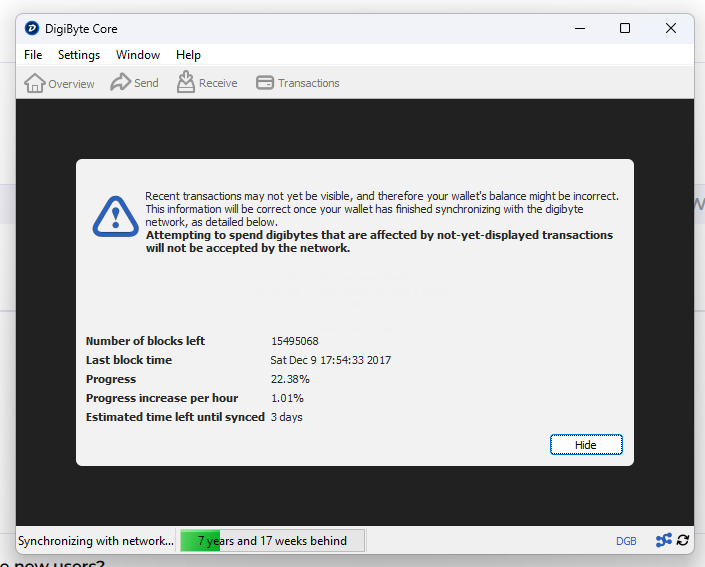The height and width of the screenshot is (567, 705).
Task: Click the DigiByte logo in title bar
Action: pos(32,28)
